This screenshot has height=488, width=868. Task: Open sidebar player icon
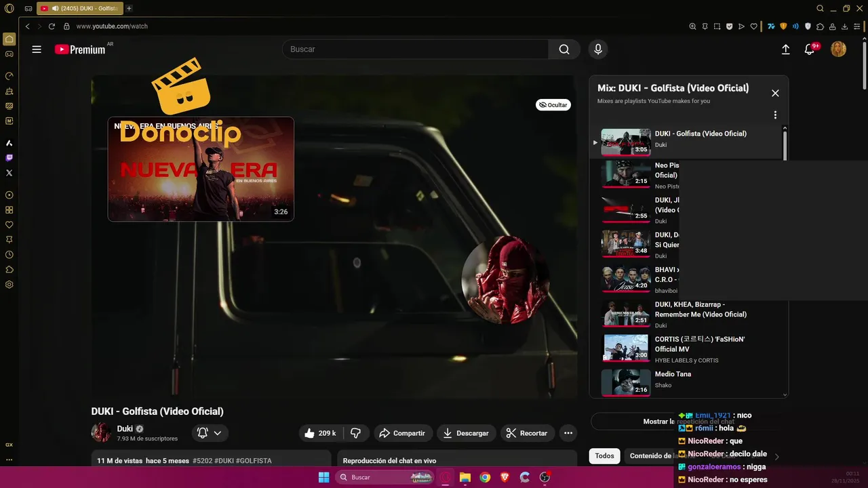pyautogui.click(x=9, y=195)
